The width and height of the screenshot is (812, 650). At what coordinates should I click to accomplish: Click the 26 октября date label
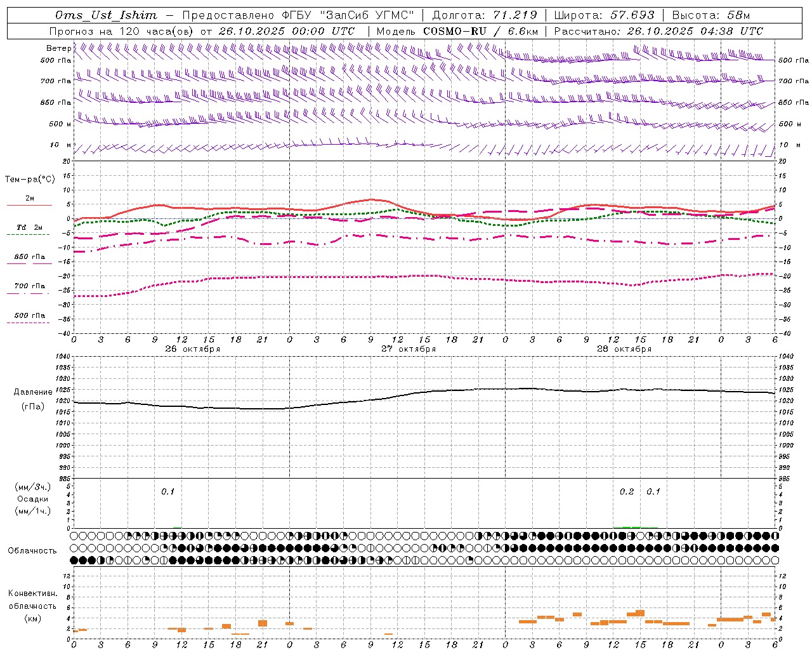[x=192, y=349]
